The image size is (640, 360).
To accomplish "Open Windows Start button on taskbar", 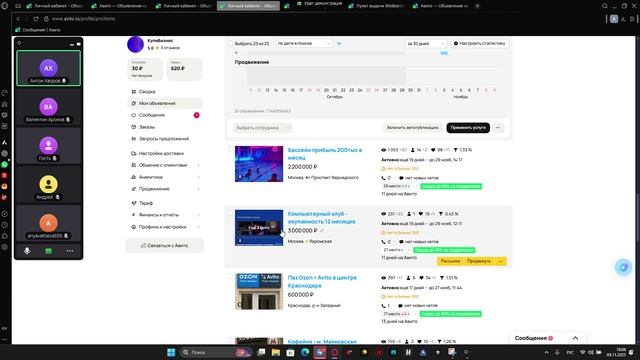I will [171, 352].
